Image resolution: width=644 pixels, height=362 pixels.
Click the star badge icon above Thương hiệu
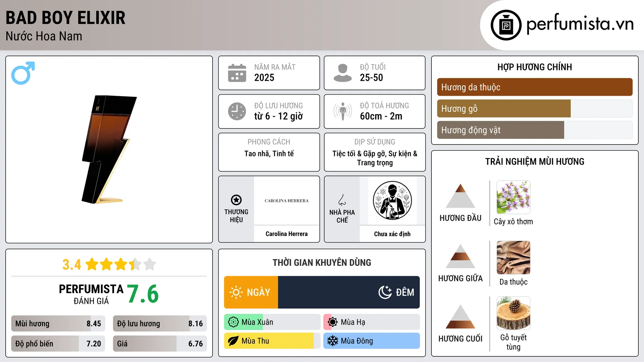(236, 200)
